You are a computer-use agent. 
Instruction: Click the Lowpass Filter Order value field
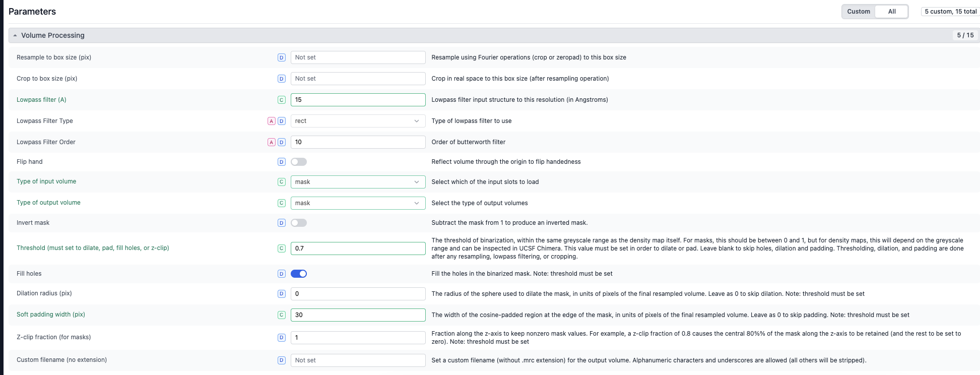358,142
